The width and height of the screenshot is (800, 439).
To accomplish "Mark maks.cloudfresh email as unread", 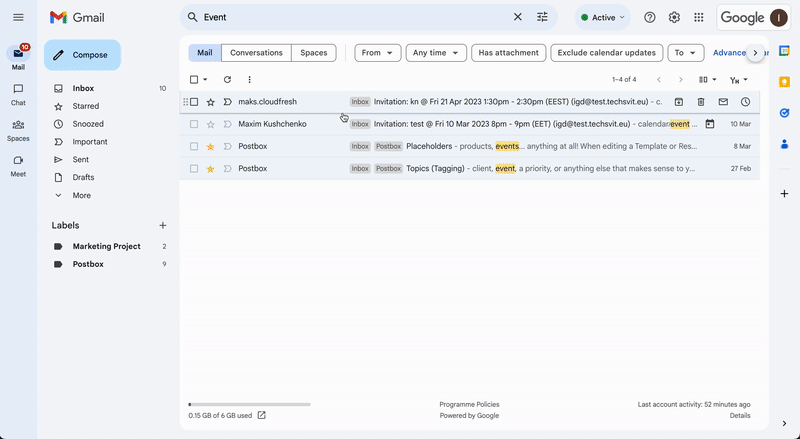I will [723, 102].
